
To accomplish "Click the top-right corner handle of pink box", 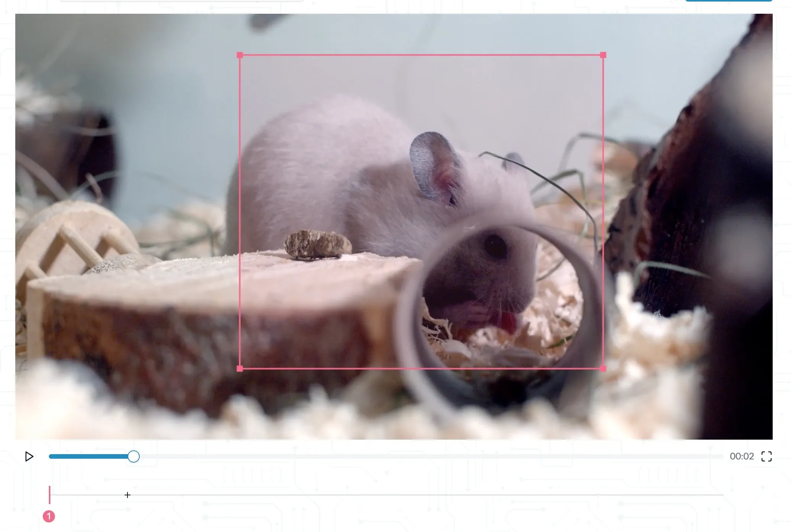I will coord(603,55).
